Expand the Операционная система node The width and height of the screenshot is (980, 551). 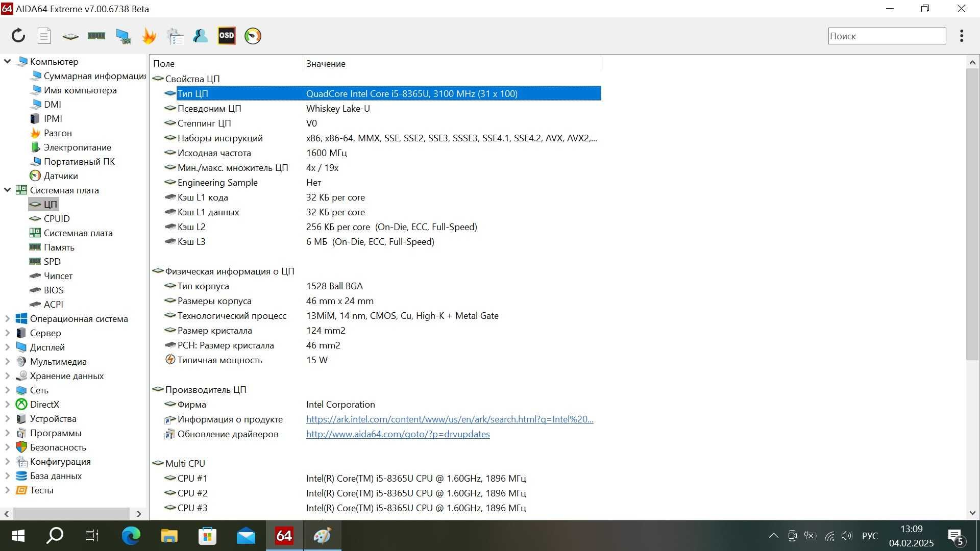click(8, 318)
